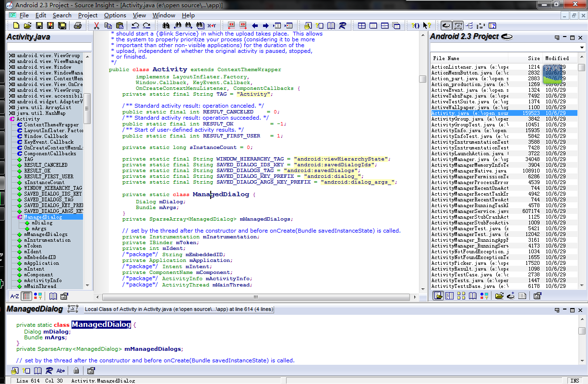
Task: Click the Add/Remove project files folder icon
Action: coord(499,296)
